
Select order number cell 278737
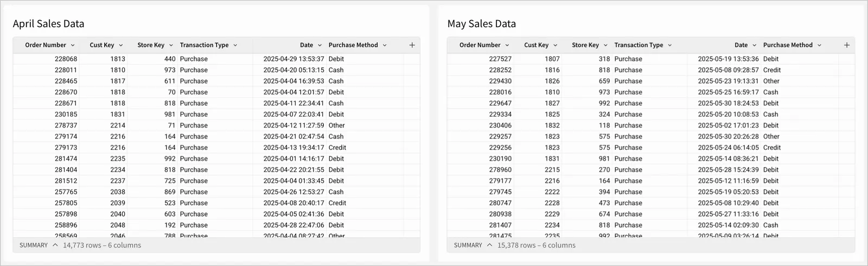coord(66,125)
